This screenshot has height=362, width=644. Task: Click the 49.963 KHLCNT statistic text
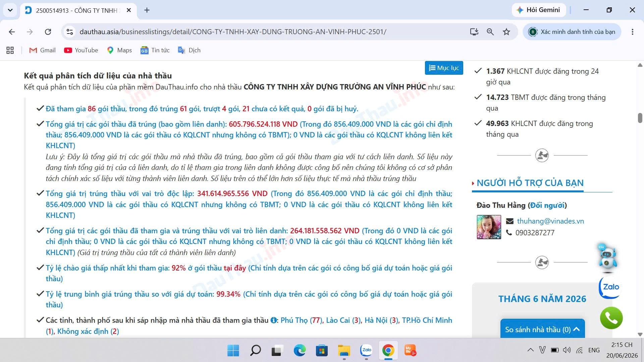(x=539, y=129)
